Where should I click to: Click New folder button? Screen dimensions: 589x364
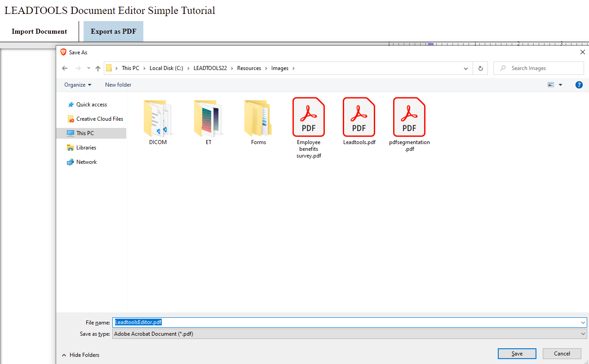(x=118, y=84)
